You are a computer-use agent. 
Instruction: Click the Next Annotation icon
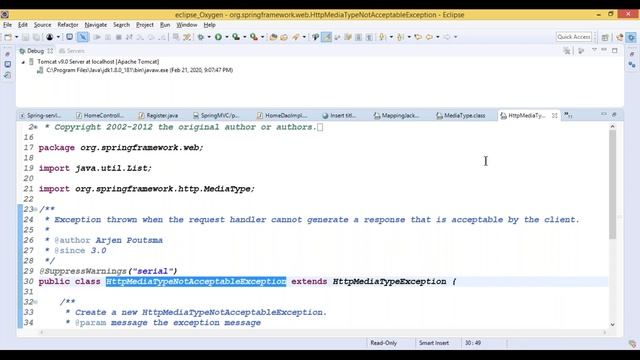pyautogui.click(x=382, y=37)
